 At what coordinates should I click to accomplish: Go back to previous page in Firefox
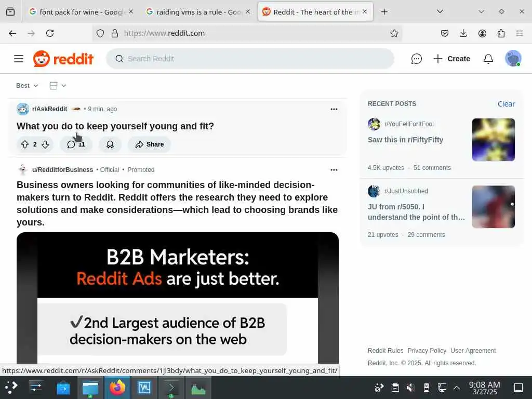tap(12, 33)
